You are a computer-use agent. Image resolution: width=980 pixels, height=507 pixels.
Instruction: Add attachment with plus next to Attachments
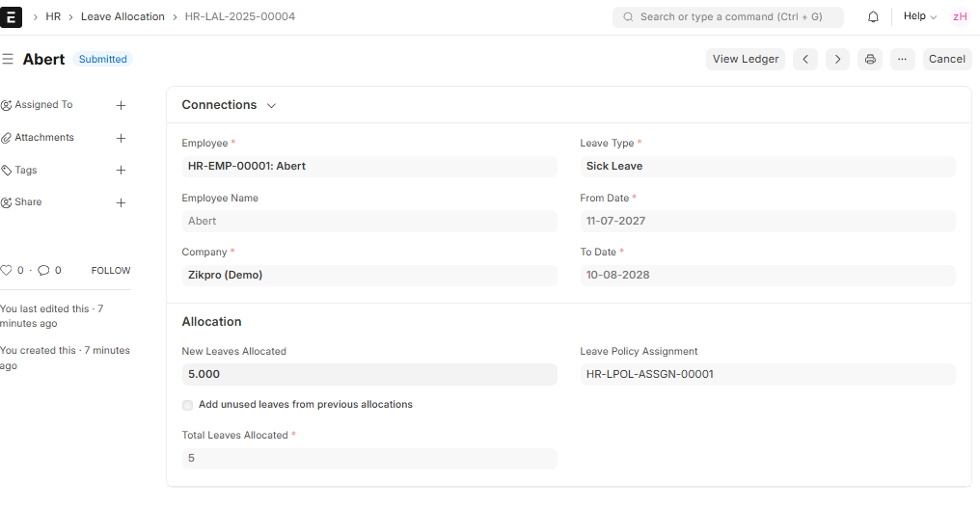click(x=122, y=138)
